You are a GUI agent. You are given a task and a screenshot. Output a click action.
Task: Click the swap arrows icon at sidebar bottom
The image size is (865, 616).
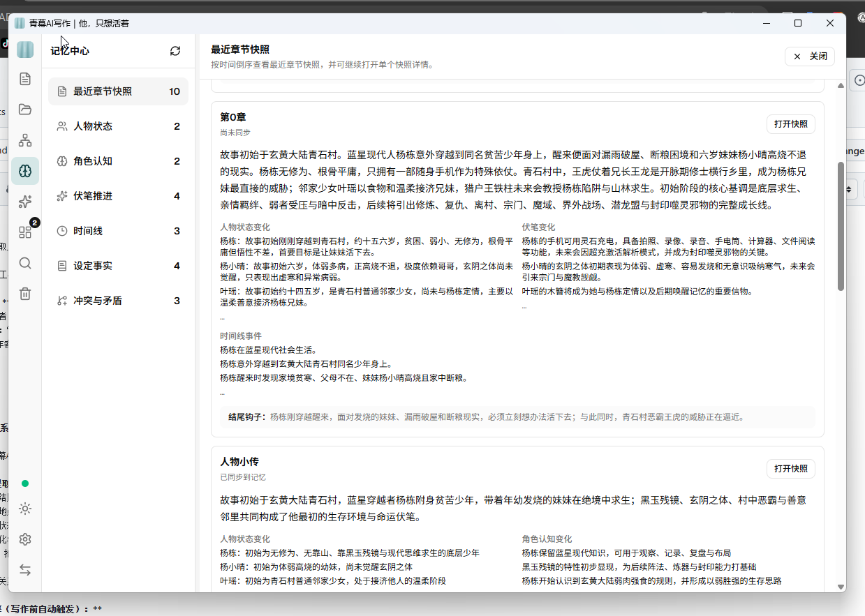pos(25,570)
